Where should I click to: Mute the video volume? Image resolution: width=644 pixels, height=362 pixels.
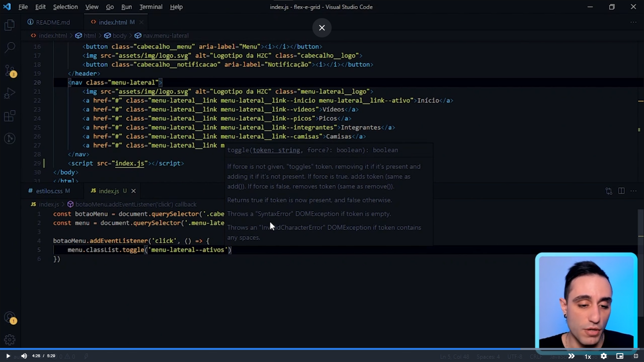click(x=24, y=356)
